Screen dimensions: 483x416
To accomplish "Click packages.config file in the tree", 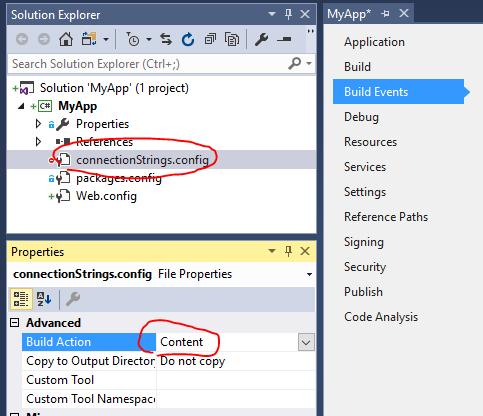I will click(119, 178).
